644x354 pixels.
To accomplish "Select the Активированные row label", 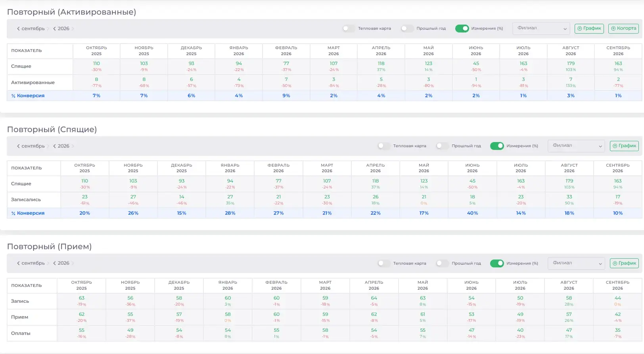I will (33, 83).
